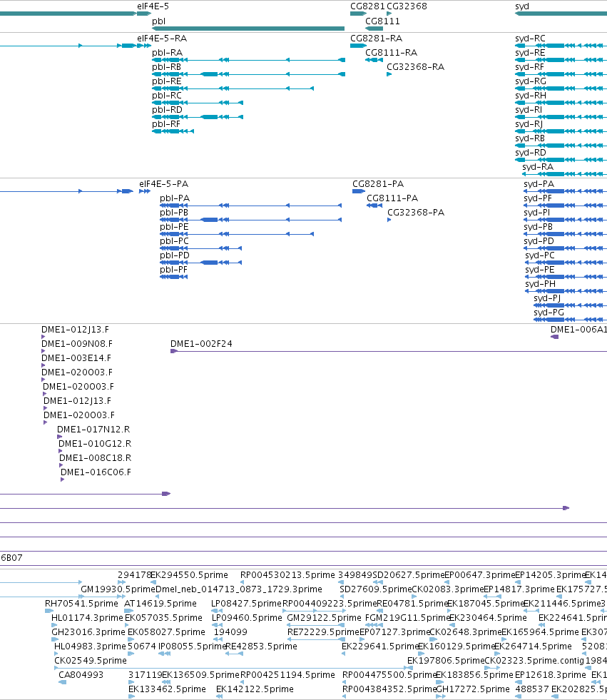Viewport: 607px width, 700px height.
Task: Select the eIF4E-5 gene feature
Action: tap(143, 14)
